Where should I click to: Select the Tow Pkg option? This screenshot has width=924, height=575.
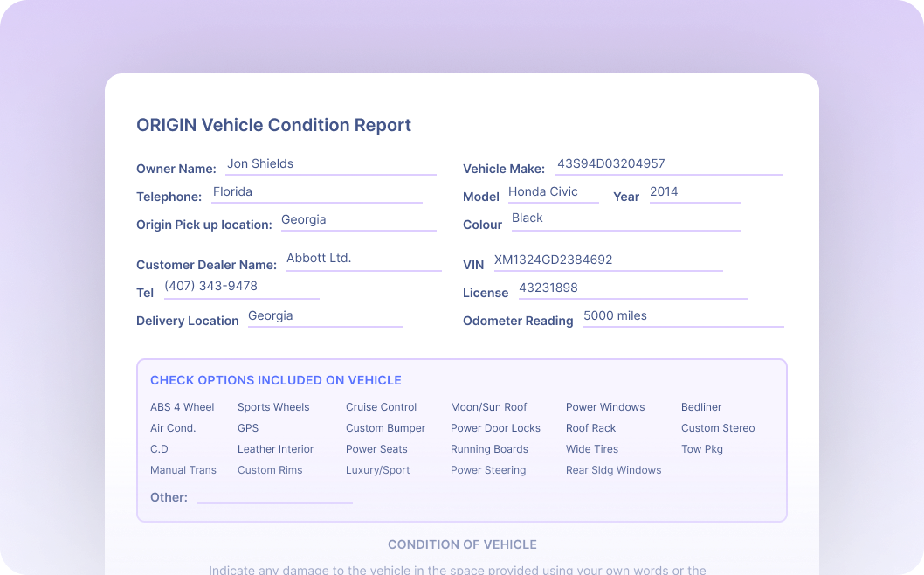702,448
